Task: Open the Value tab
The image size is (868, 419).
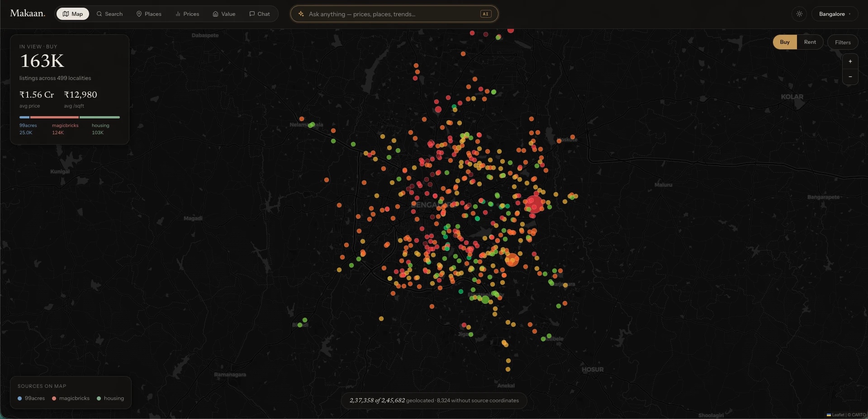Action: click(x=224, y=14)
